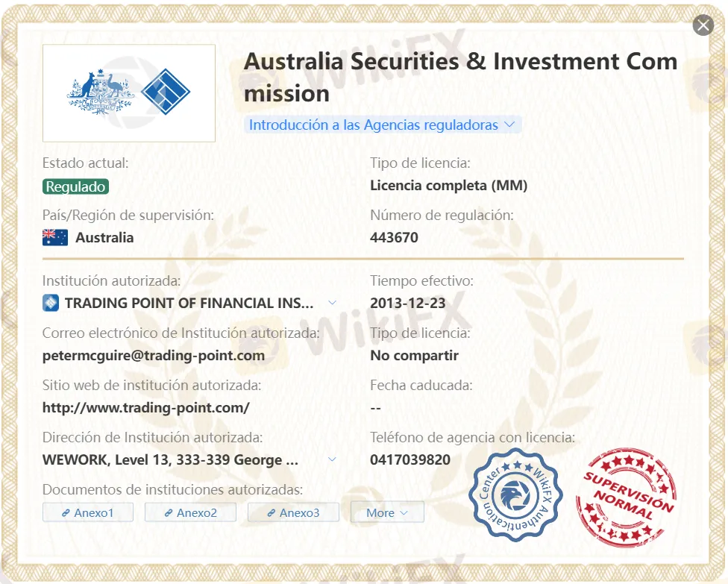This screenshot has width=728, height=584.
Task: Click the Australian flag icon
Action: pos(54,237)
